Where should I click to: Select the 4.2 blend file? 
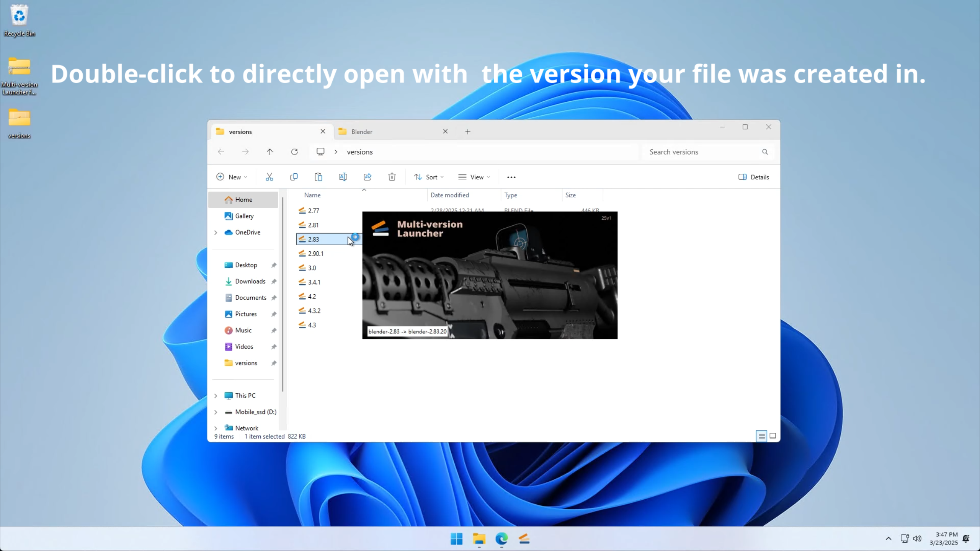click(x=312, y=297)
